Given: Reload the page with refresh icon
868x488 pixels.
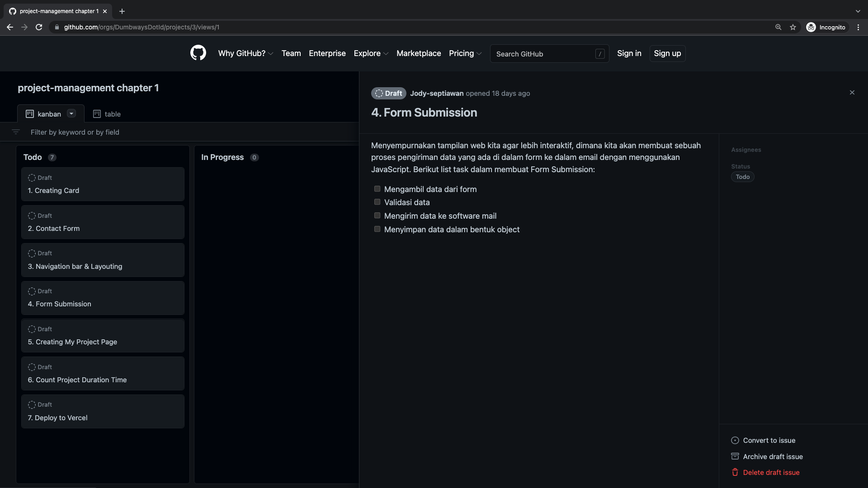Looking at the screenshot, I should pos(39,27).
